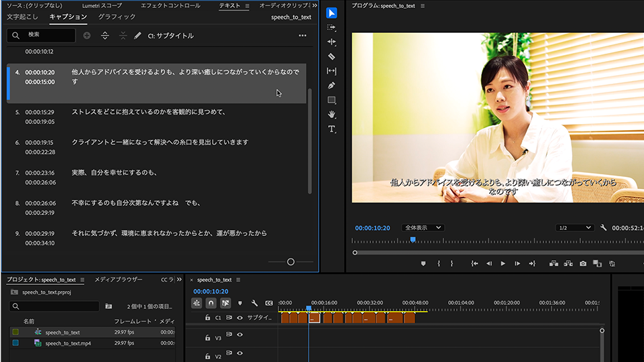This screenshot has width=644, height=362.
Task: Select caption 6 クライアントと一緒に row
Action: tap(156, 147)
